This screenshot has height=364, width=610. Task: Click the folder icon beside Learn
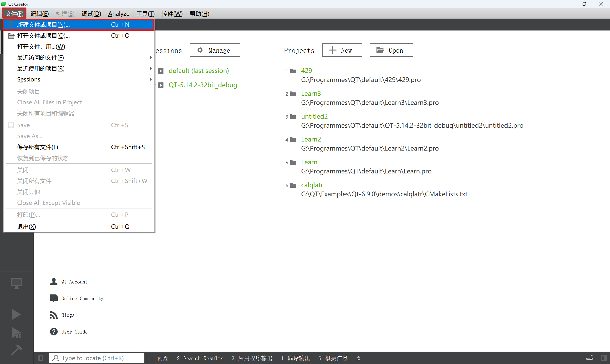[293, 162]
